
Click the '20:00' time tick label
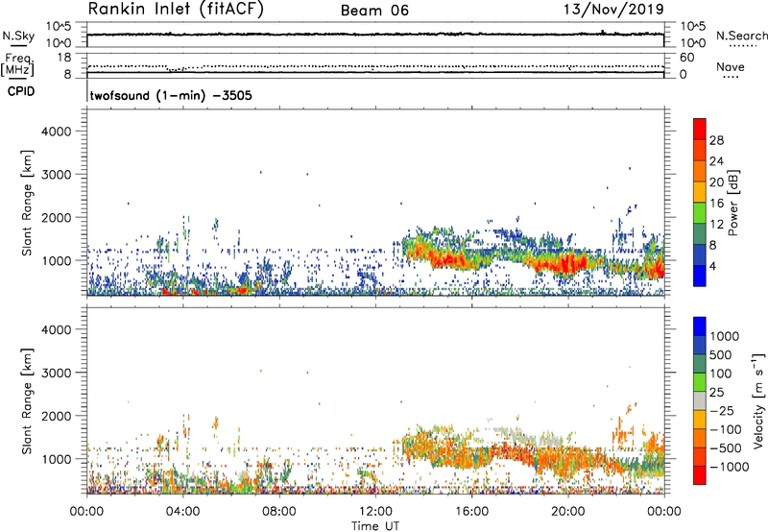567,512
